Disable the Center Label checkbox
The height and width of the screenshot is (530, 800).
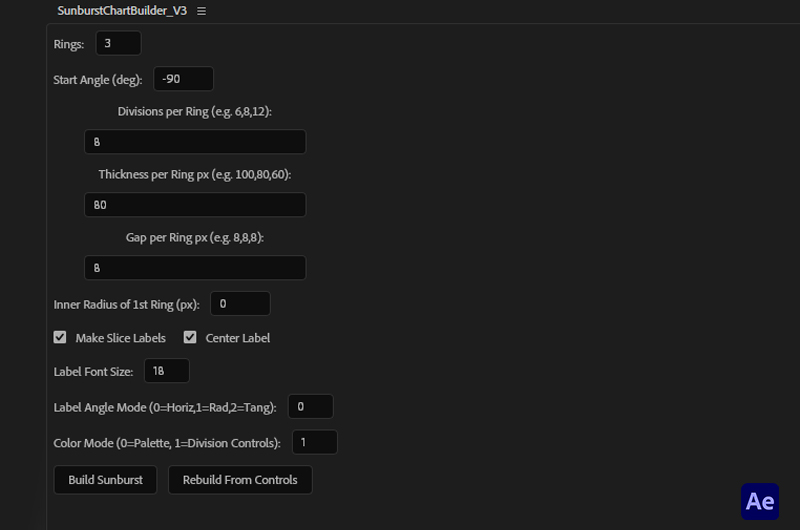coord(190,338)
